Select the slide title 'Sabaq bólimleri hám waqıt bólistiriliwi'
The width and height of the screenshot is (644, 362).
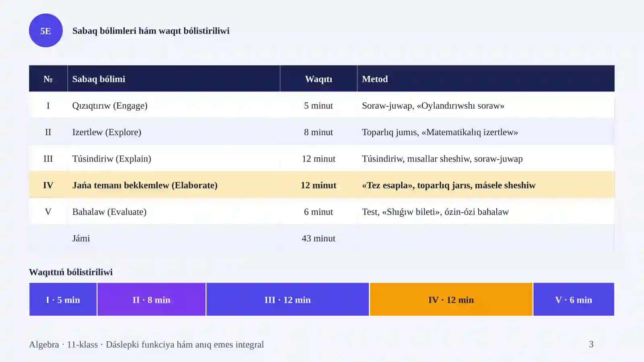pos(151,31)
